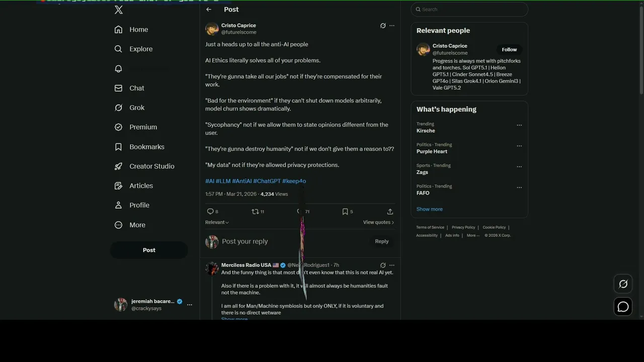The image size is (644, 362).
Task: Click the Search input field
Action: pyautogui.click(x=469, y=9)
